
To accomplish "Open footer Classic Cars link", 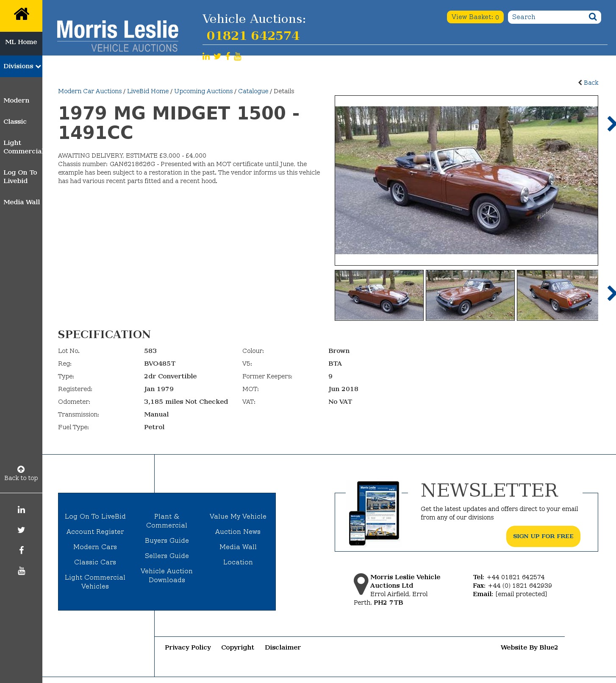I will (95, 562).
